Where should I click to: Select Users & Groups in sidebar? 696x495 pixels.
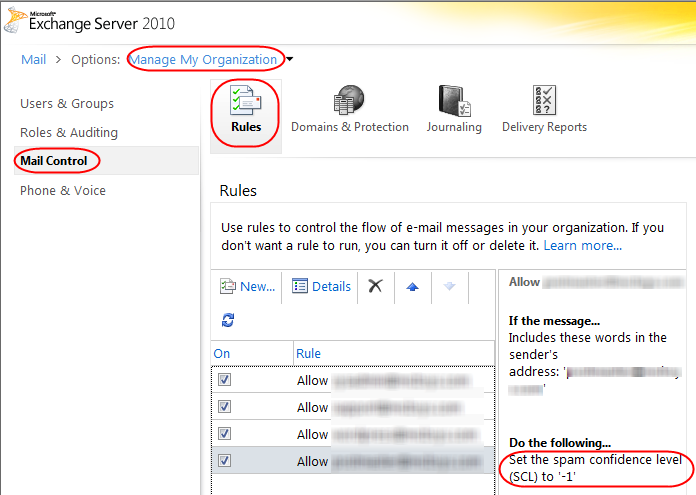coord(67,103)
